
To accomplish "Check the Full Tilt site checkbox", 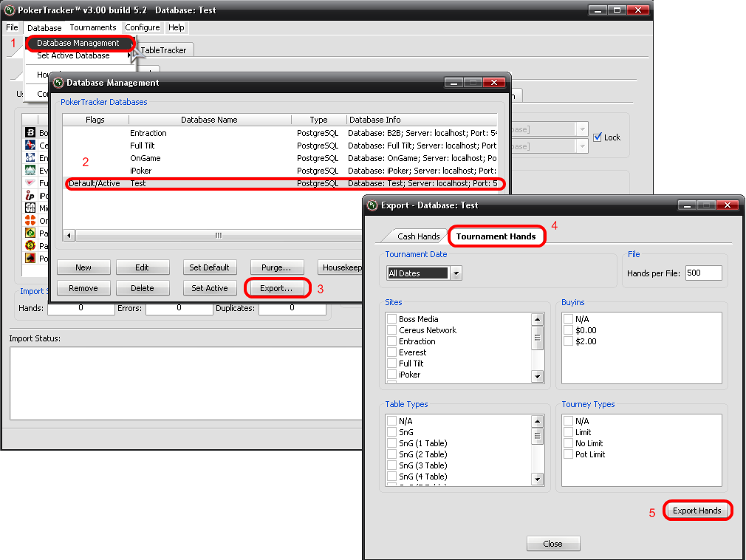I will [392, 363].
